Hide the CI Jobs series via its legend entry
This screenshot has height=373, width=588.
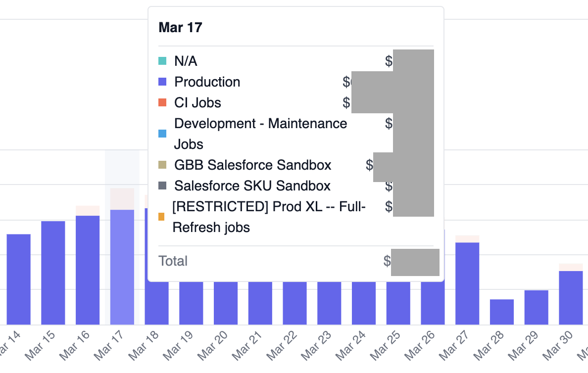[x=197, y=102]
